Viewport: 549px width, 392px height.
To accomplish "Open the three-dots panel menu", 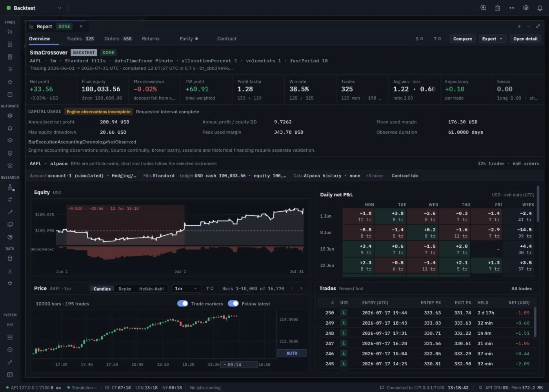I will tap(529, 26).
